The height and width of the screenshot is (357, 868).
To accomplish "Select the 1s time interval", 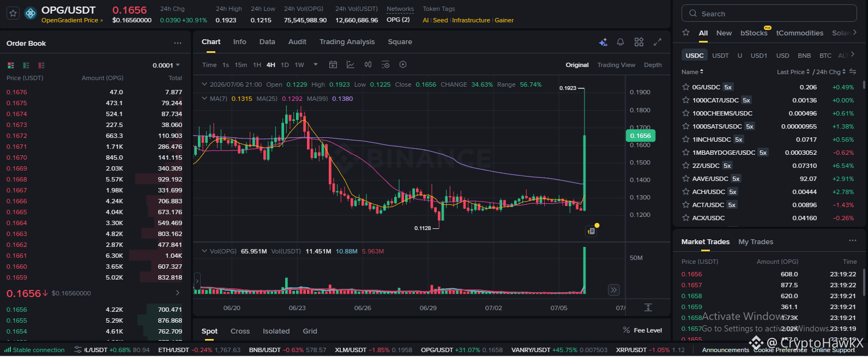I will tap(226, 65).
